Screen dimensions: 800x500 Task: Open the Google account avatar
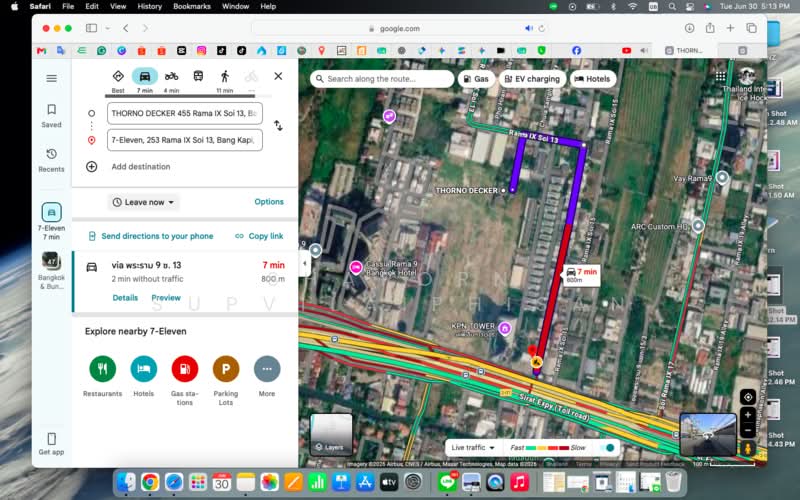point(746,76)
